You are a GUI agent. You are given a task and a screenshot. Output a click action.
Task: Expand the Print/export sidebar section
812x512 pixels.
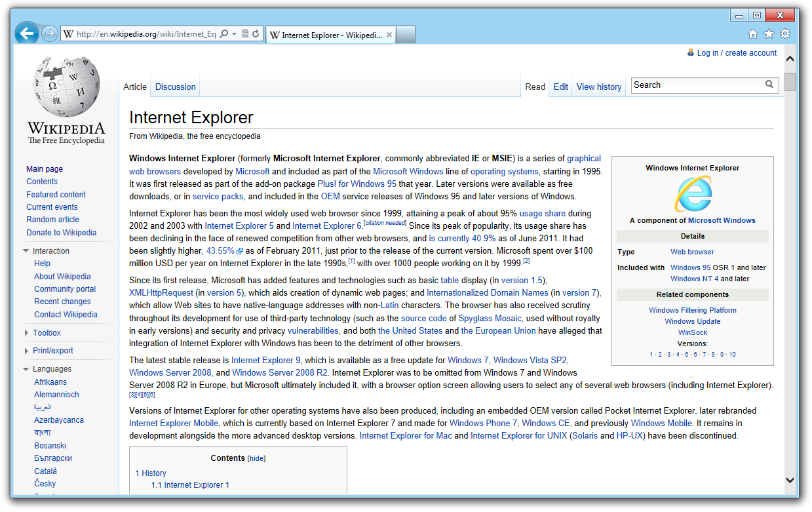click(x=26, y=351)
